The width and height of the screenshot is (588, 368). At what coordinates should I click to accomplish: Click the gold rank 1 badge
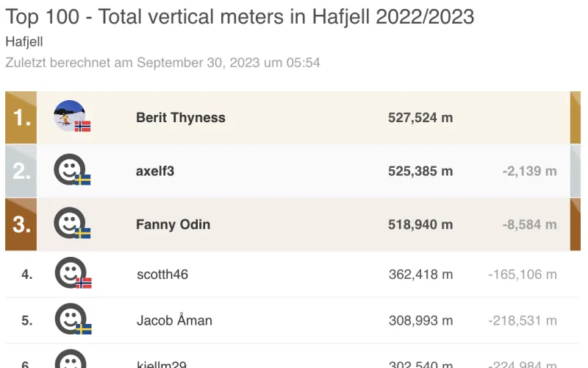click(x=21, y=118)
